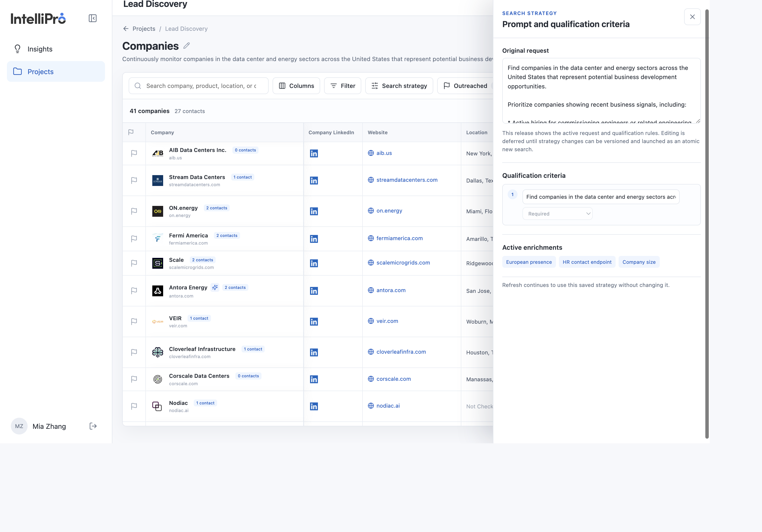Click the Original request text area
The image size is (762, 532).
[601, 91]
